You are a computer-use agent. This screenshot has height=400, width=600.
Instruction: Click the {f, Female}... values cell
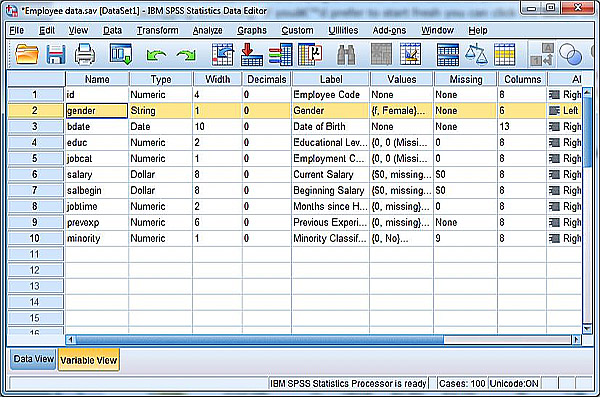(401, 111)
